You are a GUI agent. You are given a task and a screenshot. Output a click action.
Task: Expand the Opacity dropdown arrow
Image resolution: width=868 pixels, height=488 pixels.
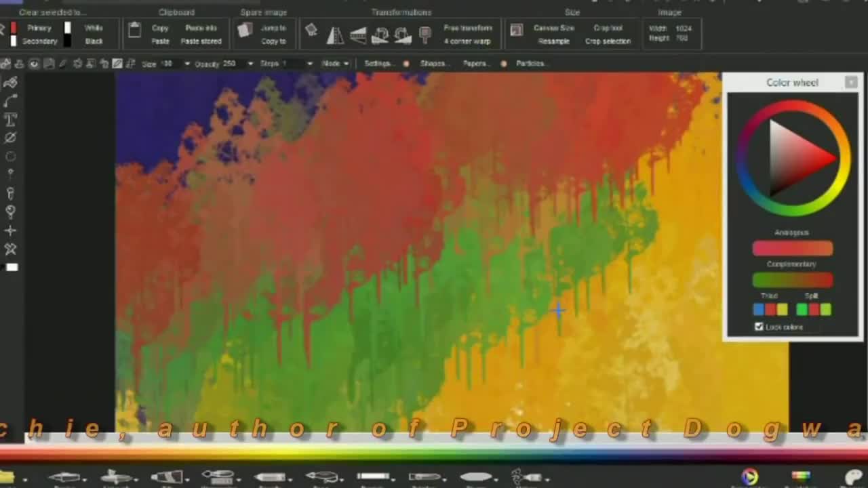(x=250, y=64)
